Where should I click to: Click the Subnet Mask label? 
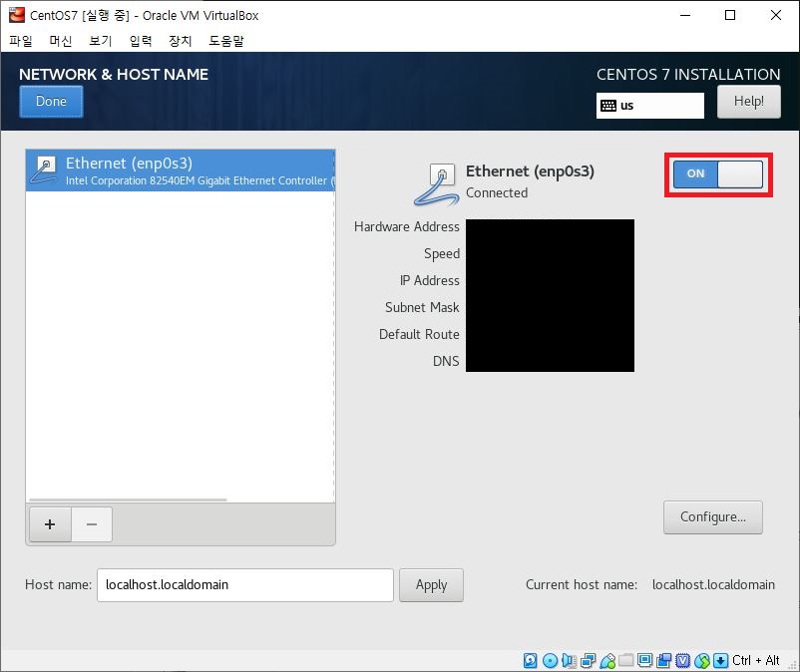tap(422, 307)
